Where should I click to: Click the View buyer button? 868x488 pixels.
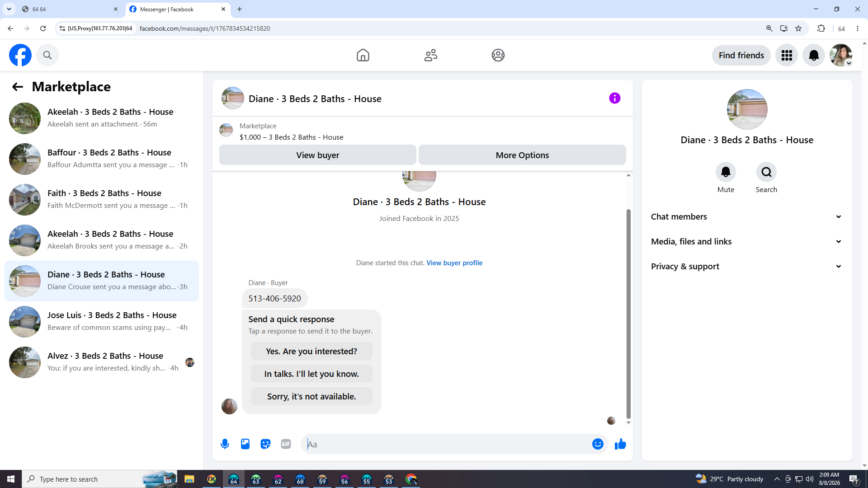(x=317, y=155)
